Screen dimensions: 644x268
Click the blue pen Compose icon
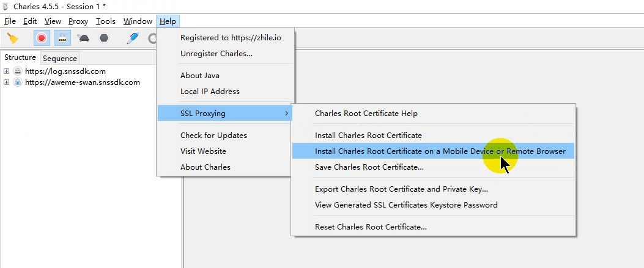pos(133,38)
